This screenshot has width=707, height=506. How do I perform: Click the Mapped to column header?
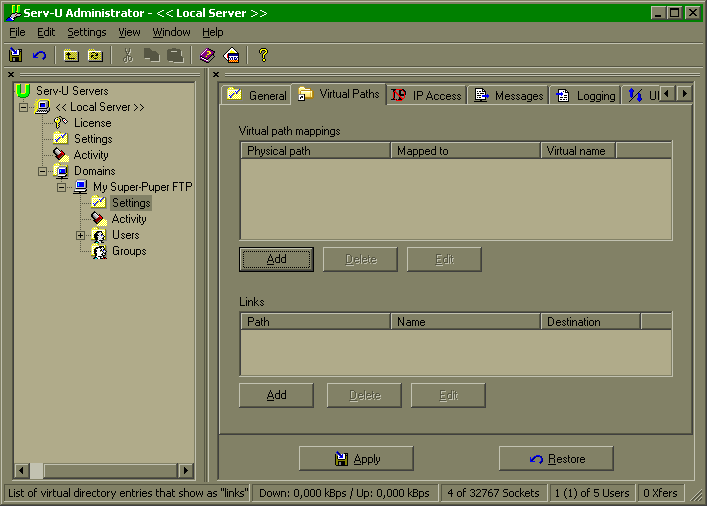(466, 151)
